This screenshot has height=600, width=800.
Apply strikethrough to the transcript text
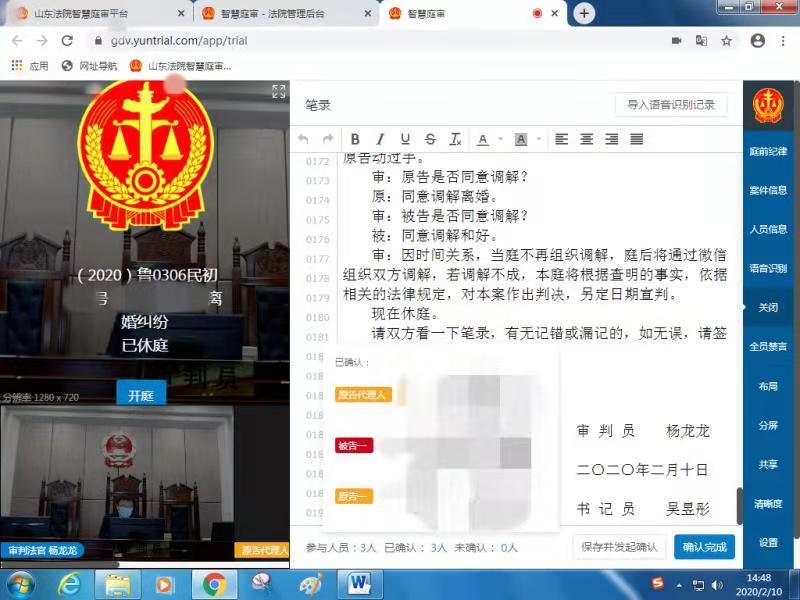click(x=430, y=139)
